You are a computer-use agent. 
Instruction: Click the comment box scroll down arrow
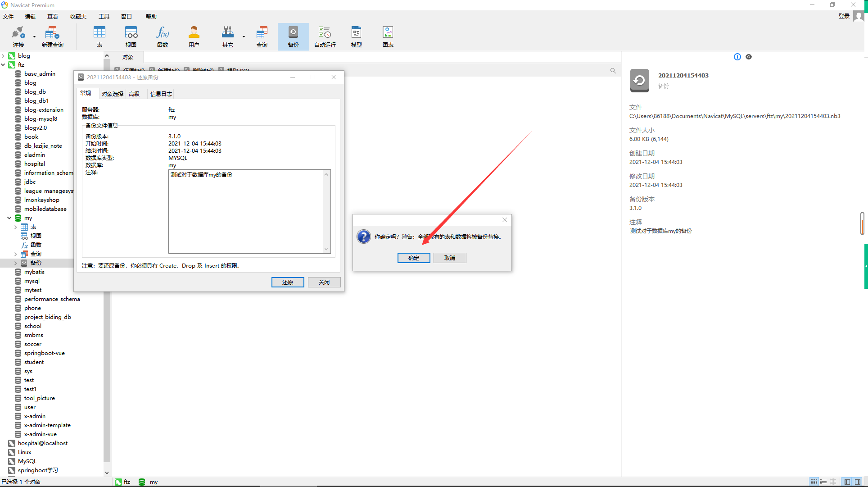tap(326, 249)
